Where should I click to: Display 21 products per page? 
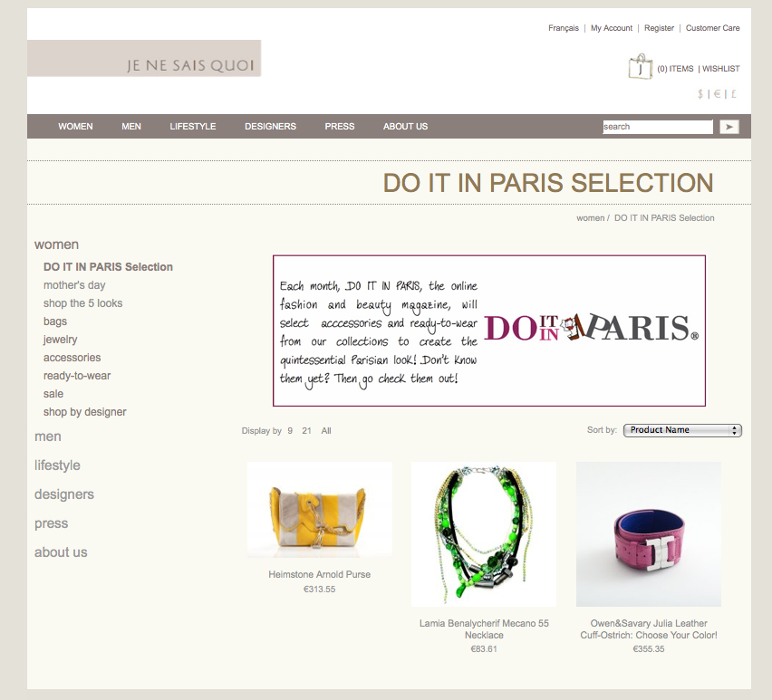coord(307,431)
